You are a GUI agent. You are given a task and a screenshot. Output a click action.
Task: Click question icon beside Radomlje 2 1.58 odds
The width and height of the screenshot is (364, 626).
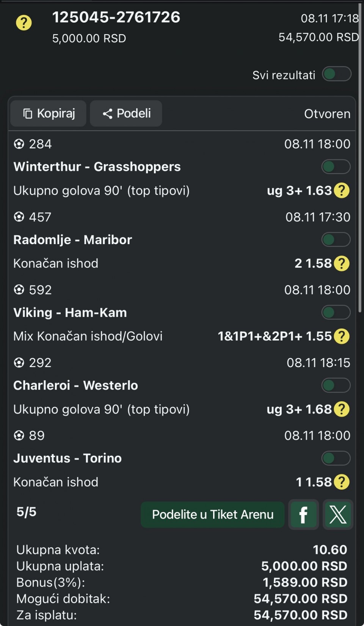[x=342, y=263]
